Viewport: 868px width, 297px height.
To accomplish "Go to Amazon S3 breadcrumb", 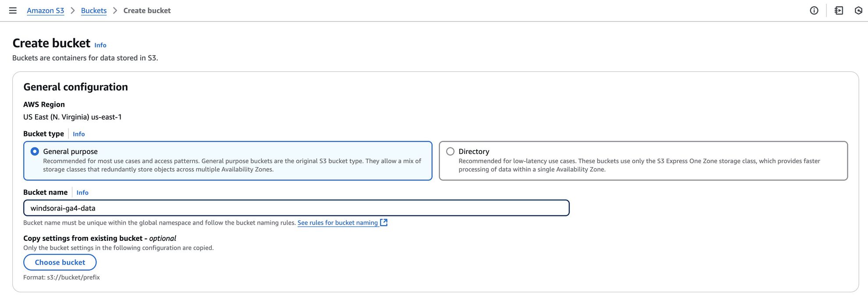I will click(46, 11).
